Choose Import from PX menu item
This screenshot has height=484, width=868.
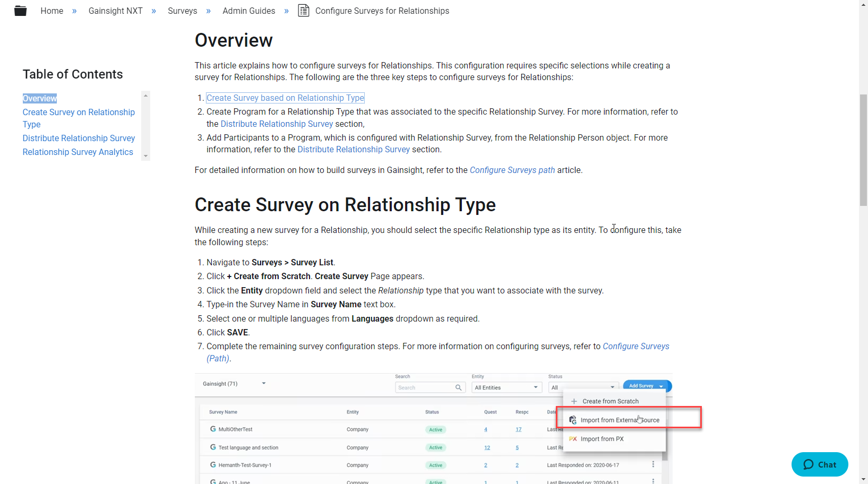click(602, 439)
